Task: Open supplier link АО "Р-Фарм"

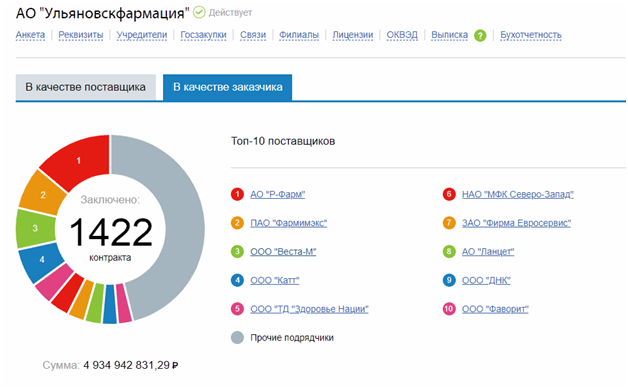Action: click(278, 195)
